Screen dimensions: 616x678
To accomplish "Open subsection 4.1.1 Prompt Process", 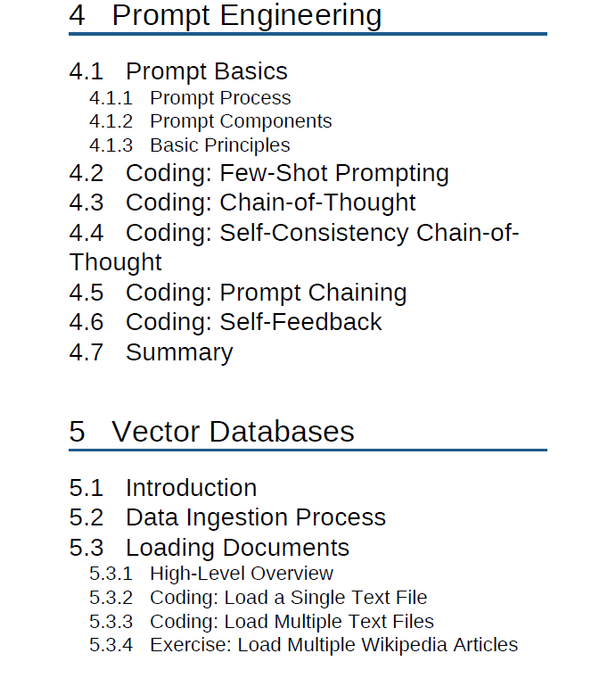I will click(x=190, y=98).
